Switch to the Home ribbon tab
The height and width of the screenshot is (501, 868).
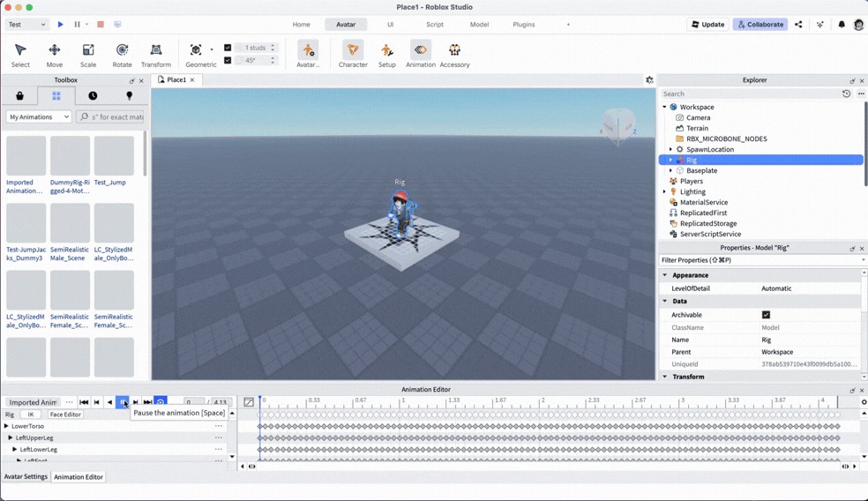(301, 25)
